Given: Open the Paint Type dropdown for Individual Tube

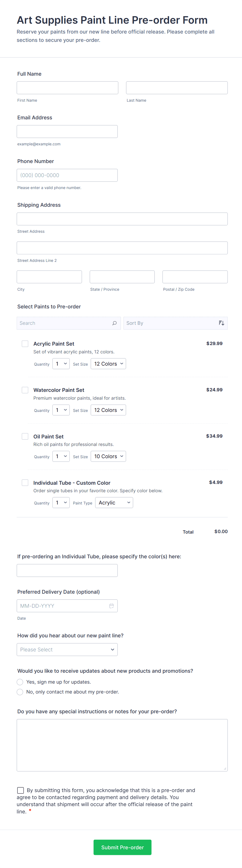Looking at the screenshot, I should pyautogui.click(x=114, y=502).
